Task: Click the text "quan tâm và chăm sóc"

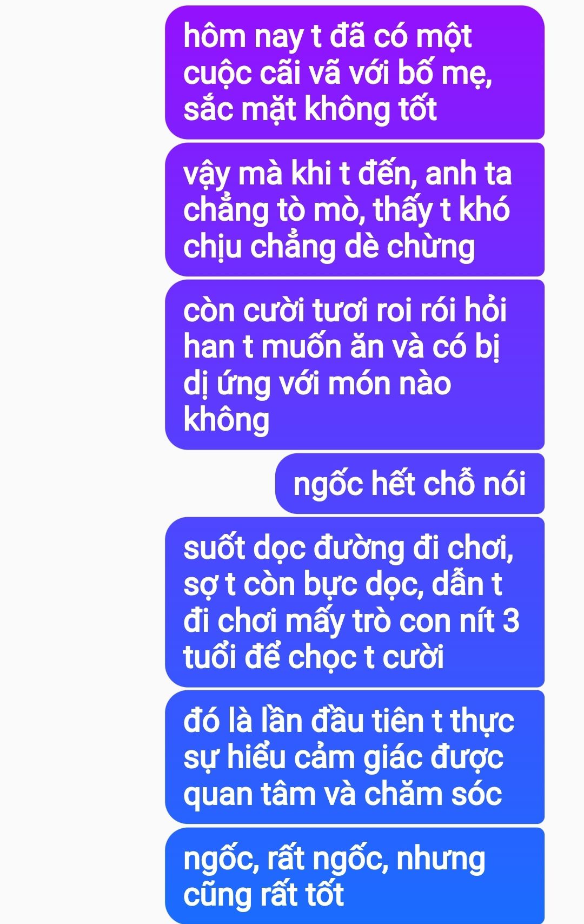Action: pos(343,795)
